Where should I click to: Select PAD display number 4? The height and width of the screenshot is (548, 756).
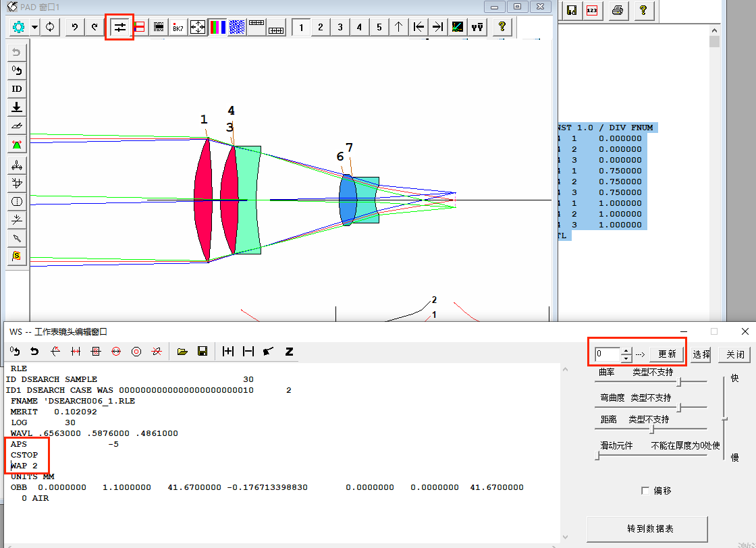tap(360, 27)
